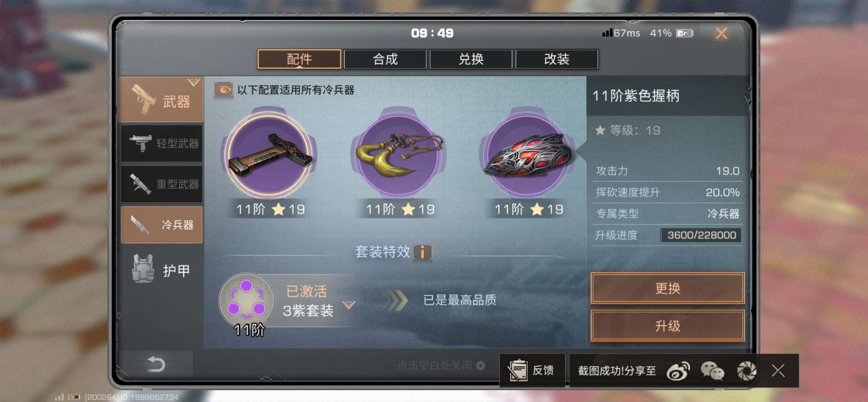Select 轻型武器 in the sidebar
This screenshot has height=402, width=868.
tap(162, 144)
